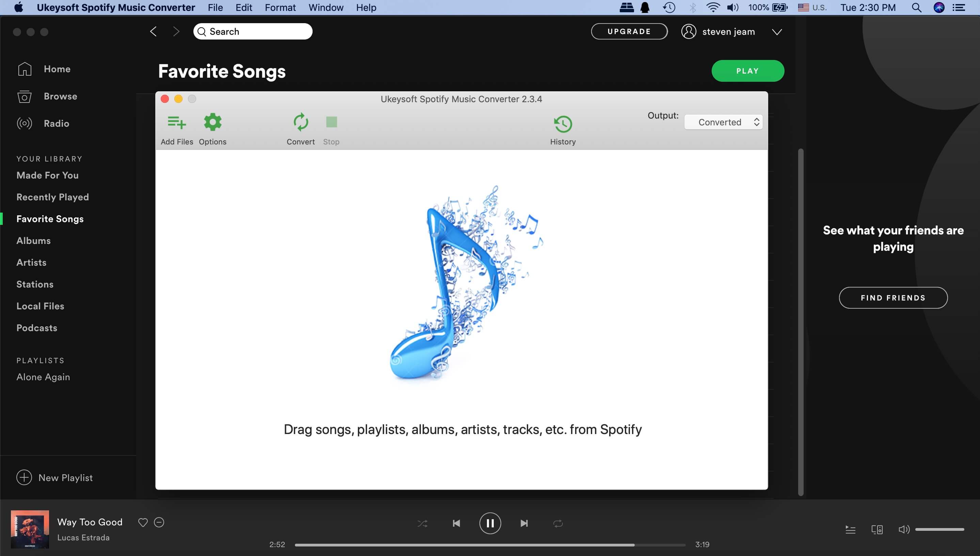
Task: Toggle repeat playback mode in Spotify
Action: [557, 523]
